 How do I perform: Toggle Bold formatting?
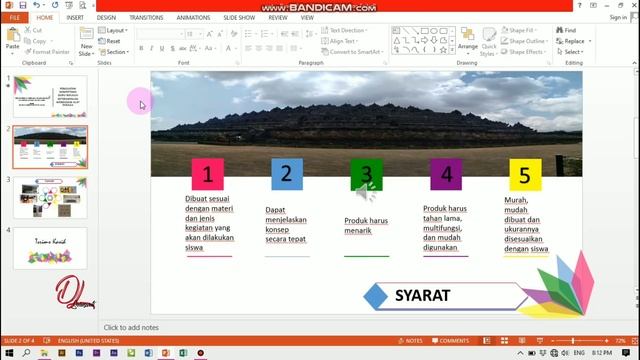click(x=141, y=49)
